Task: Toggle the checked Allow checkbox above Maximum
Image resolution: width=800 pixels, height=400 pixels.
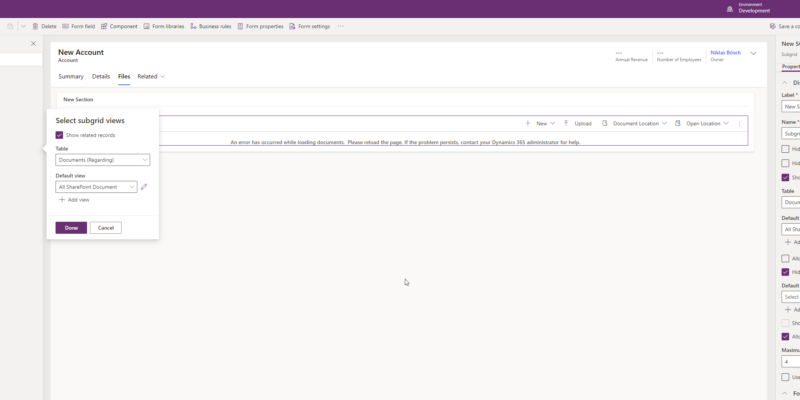Action: click(785, 337)
